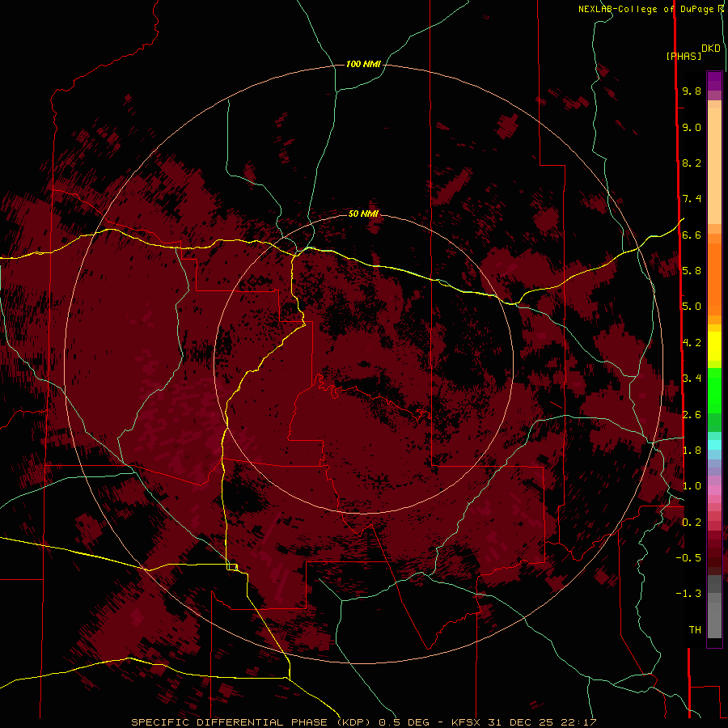Click the 50 NMI range ring label
The image size is (728, 728).
point(363,214)
